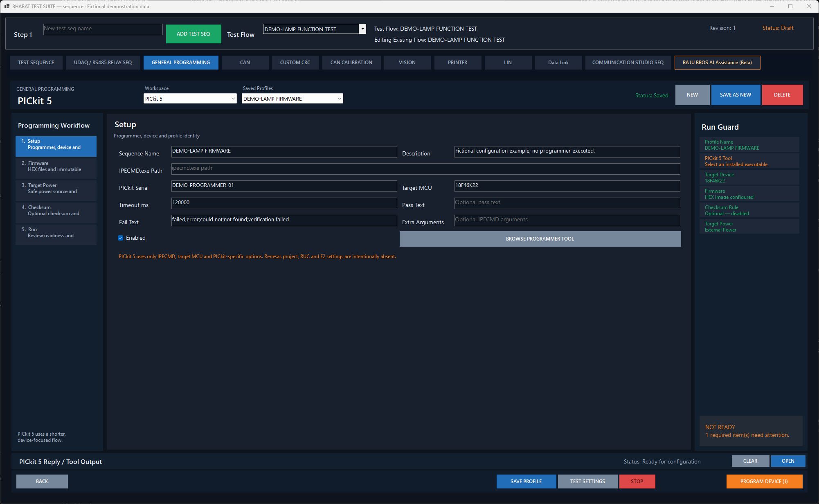Open the Test Flow dropdown arrow

click(x=362, y=29)
